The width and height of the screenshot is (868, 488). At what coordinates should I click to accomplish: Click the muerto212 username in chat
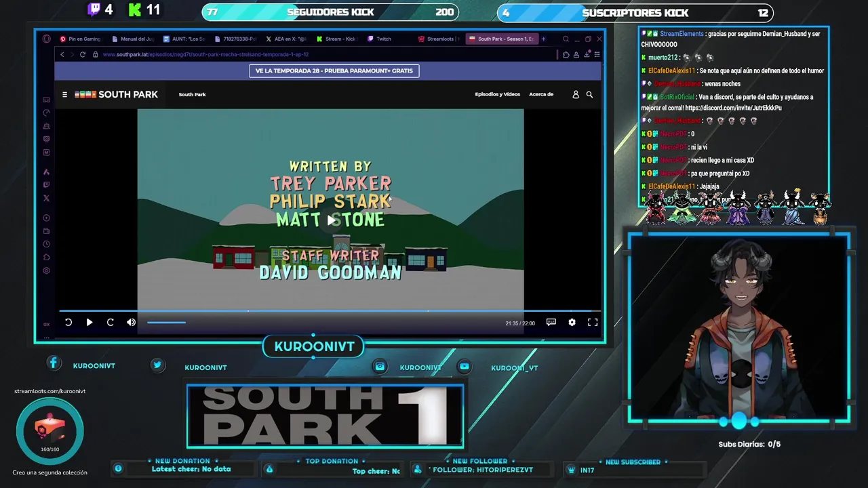click(663, 58)
